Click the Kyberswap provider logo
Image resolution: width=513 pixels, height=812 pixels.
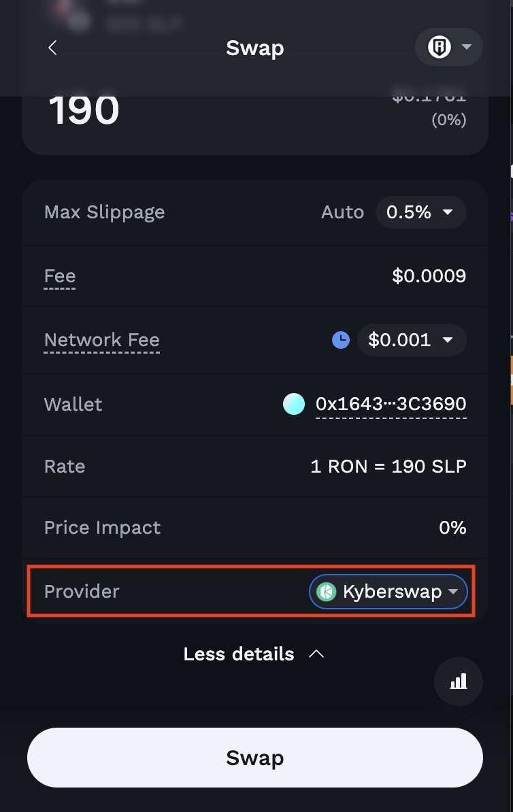(x=327, y=592)
